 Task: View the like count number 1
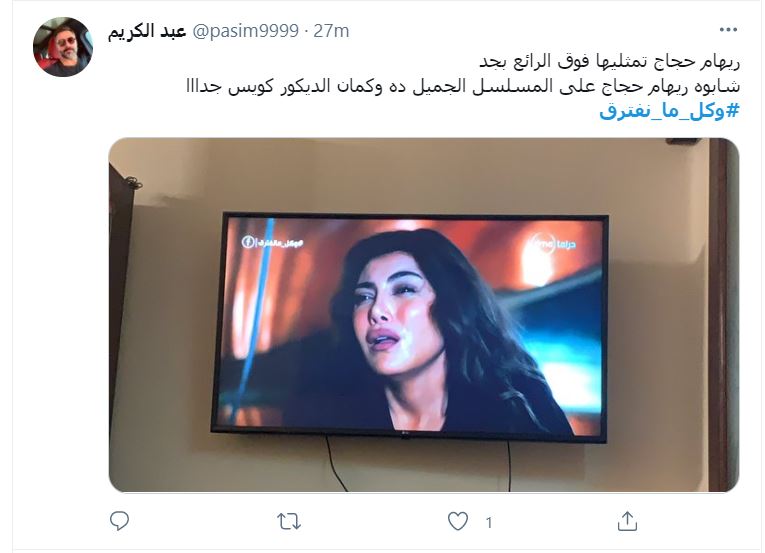[x=489, y=523]
